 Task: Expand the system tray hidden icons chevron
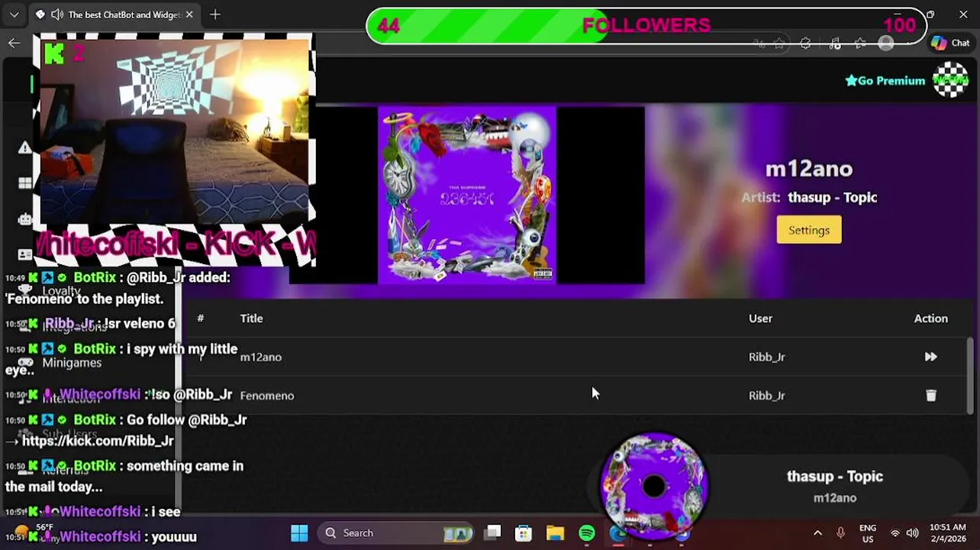click(x=817, y=533)
